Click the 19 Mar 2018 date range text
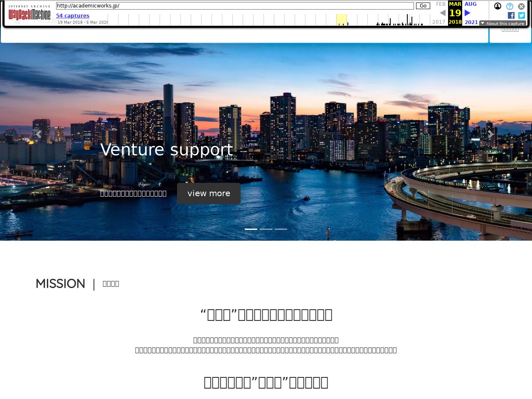The image size is (532, 399). tap(83, 22)
